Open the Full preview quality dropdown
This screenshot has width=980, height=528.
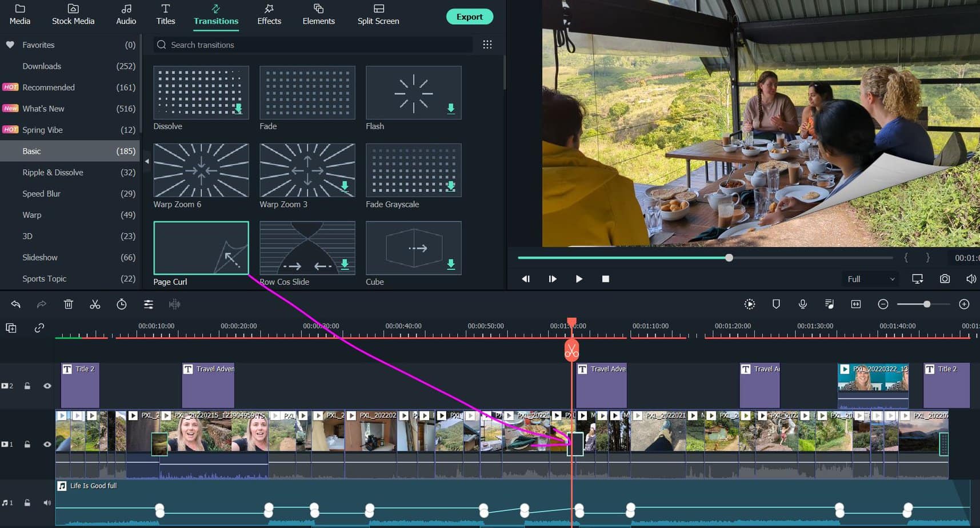[x=870, y=279]
